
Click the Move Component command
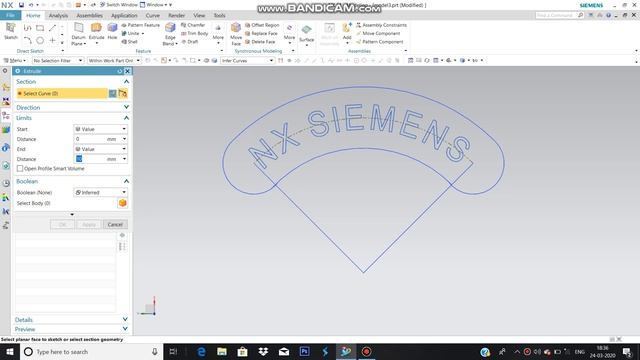[378, 33]
